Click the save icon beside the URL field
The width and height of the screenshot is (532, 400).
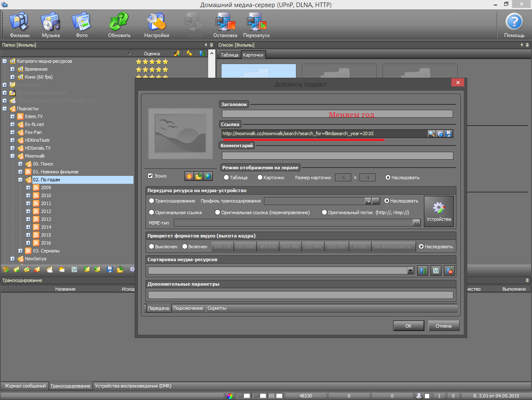pos(448,133)
